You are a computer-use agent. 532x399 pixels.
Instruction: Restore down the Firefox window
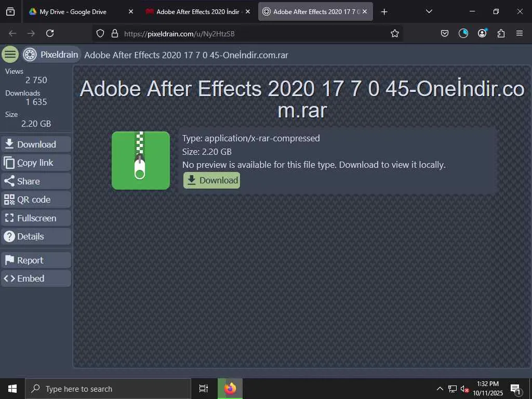point(496,11)
